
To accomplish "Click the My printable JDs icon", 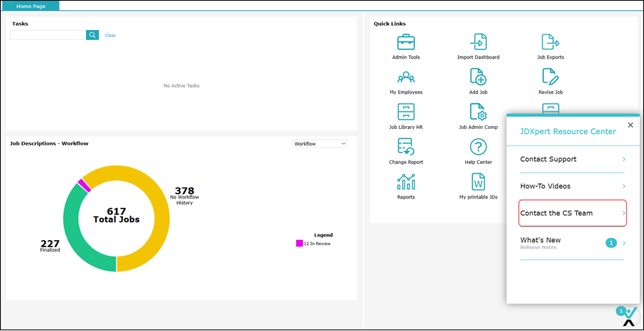I will (478, 182).
